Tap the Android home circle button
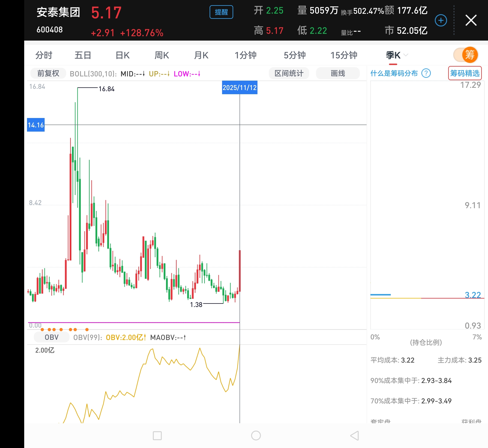 [256, 436]
